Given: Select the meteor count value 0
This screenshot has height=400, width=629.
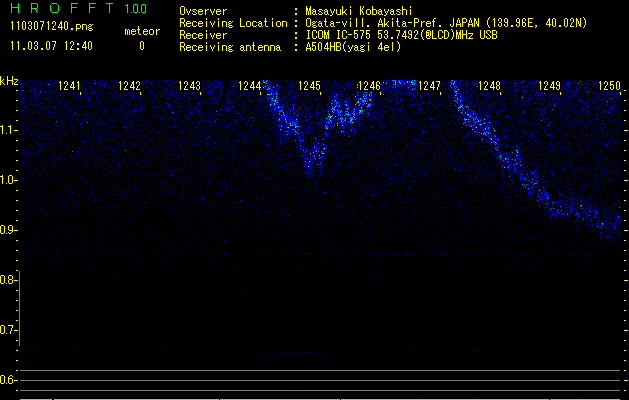Looking at the screenshot, I should click(141, 46).
